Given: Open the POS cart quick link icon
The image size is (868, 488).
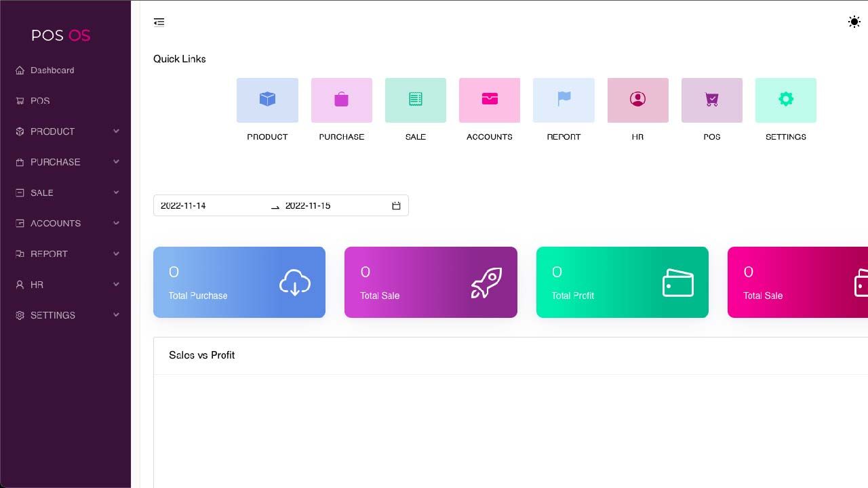Looking at the screenshot, I should [712, 100].
